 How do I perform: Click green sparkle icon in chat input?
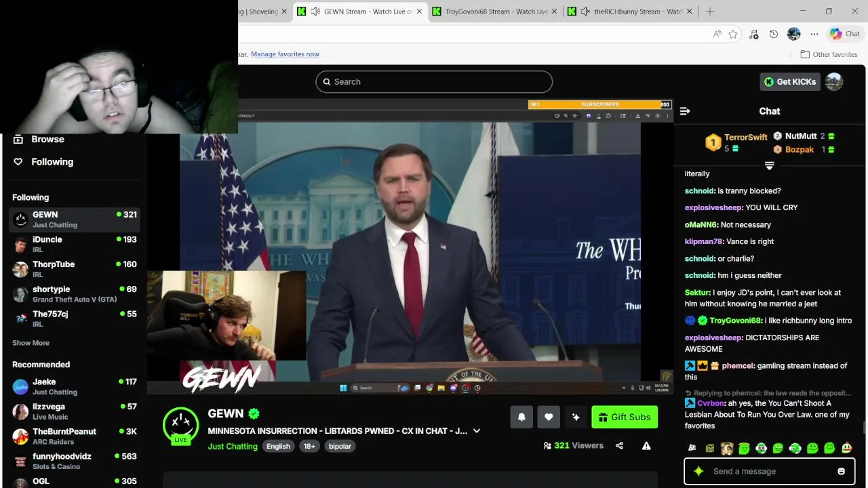(x=698, y=471)
